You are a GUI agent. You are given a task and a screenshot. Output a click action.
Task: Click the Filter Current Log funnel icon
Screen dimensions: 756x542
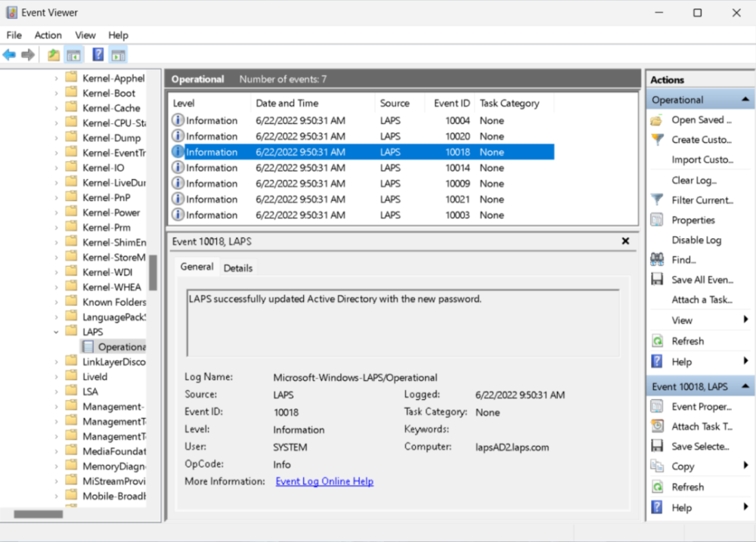click(657, 200)
